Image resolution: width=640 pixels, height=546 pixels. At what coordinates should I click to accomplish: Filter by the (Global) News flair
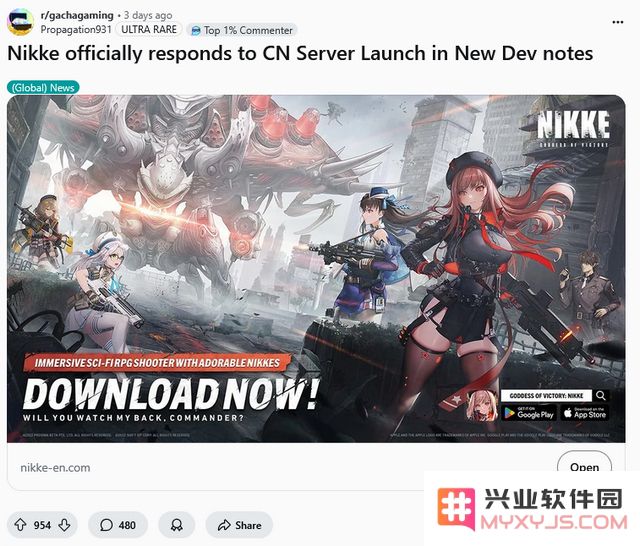click(x=43, y=88)
